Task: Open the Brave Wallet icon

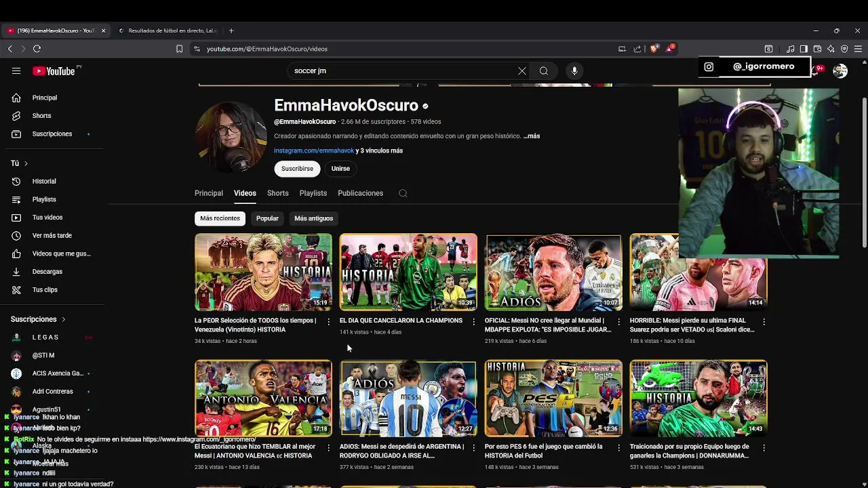Action: (x=817, y=49)
